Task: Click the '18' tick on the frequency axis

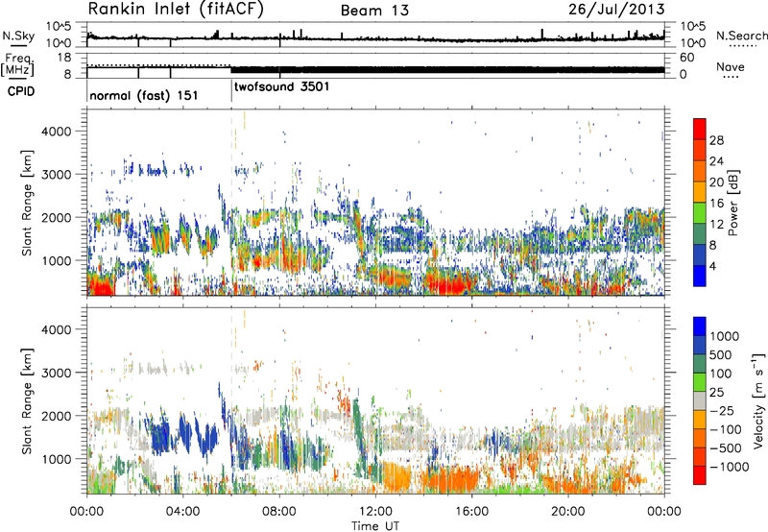Action: pos(64,58)
